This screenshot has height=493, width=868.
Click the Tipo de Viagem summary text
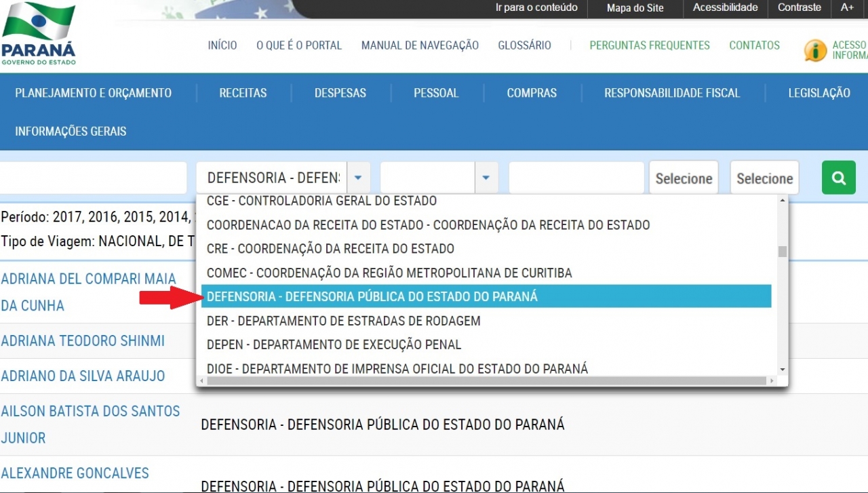click(98, 241)
